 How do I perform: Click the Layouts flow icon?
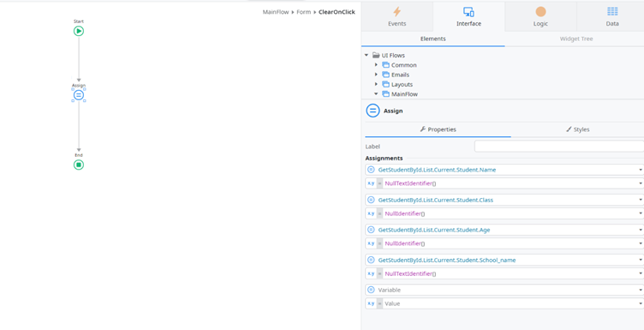pos(385,84)
